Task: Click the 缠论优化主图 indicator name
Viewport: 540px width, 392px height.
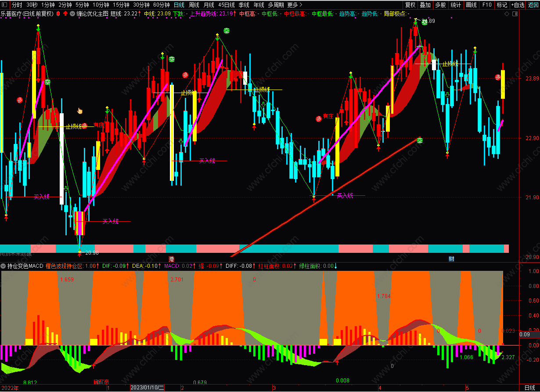Action: (92, 14)
